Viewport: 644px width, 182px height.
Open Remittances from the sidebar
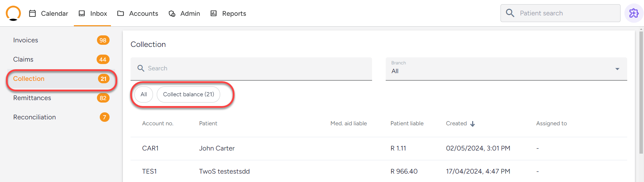point(61,98)
